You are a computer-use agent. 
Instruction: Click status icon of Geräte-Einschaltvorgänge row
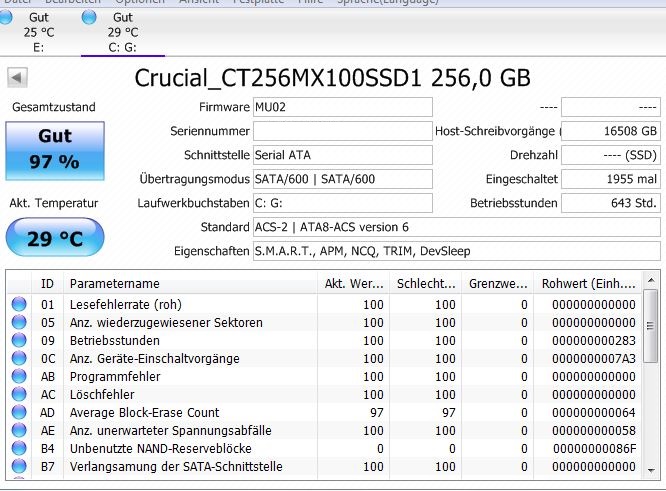pos(19,358)
